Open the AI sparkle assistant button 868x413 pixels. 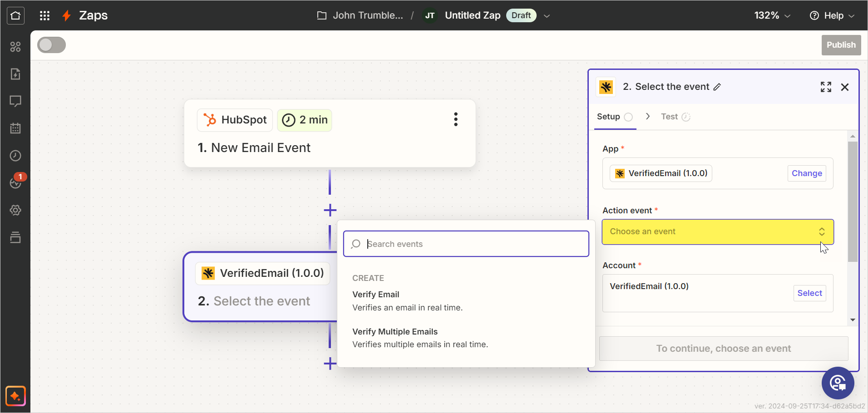coord(15,396)
